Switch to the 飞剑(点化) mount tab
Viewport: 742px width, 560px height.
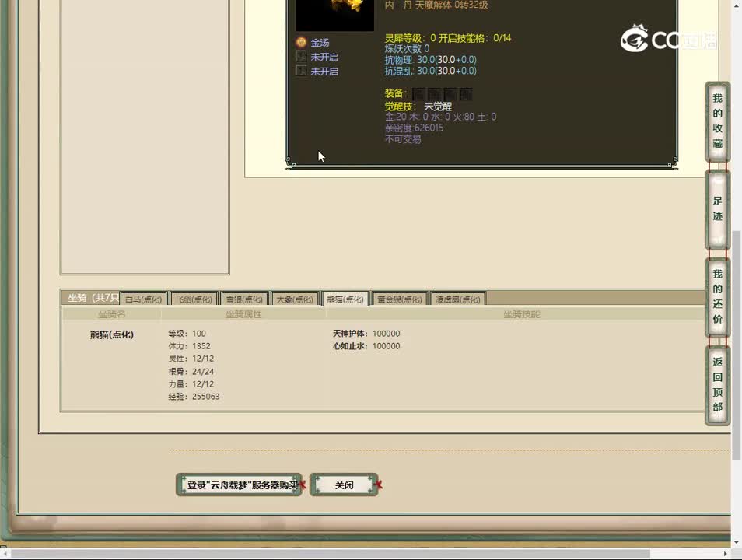[x=194, y=299]
